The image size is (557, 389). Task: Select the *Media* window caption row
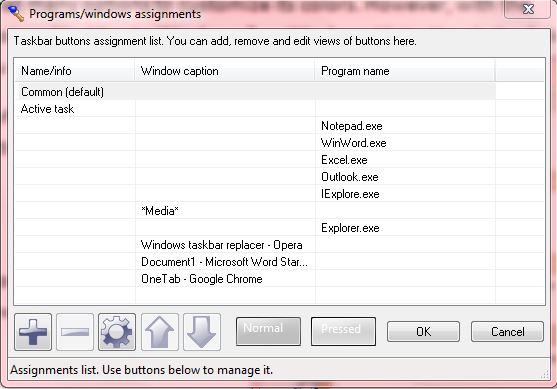(x=255, y=211)
